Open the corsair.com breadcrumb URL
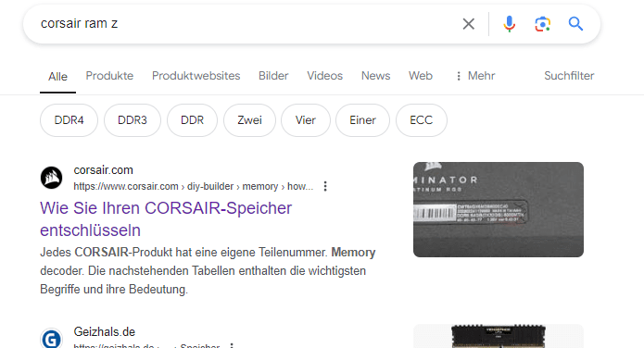The image size is (644, 348). tap(194, 186)
